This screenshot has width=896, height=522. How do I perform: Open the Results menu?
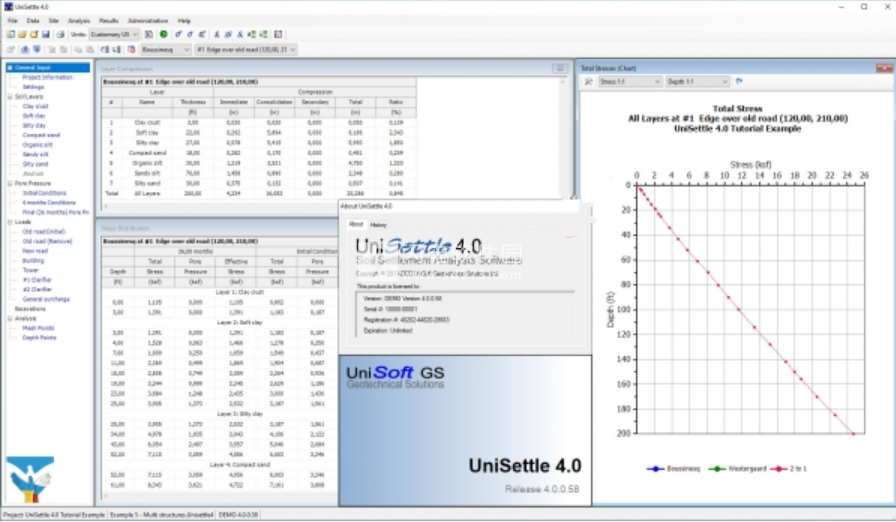coord(109,21)
